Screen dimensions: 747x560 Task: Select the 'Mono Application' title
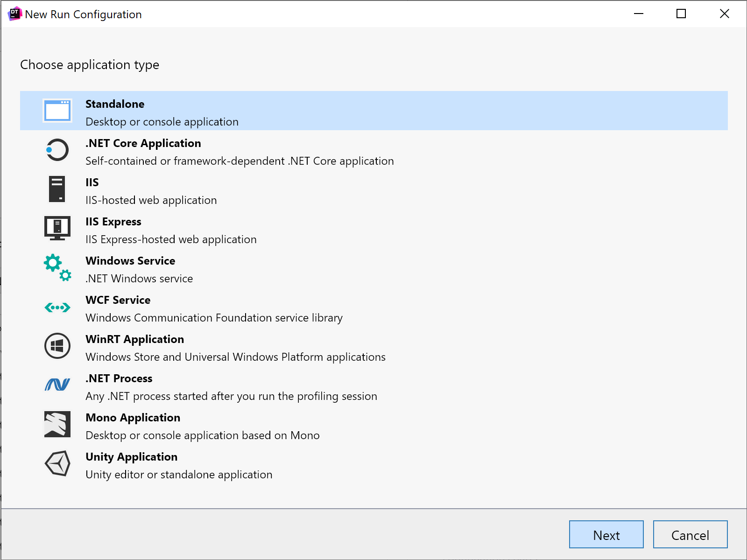pos(133,418)
